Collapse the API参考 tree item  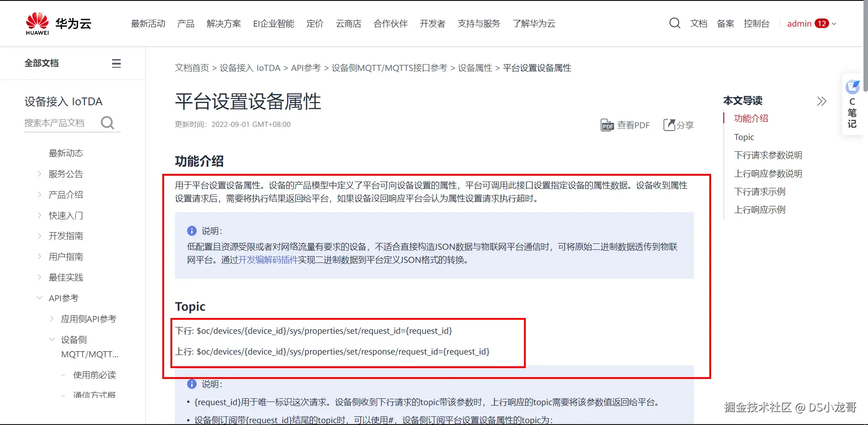click(x=39, y=298)
